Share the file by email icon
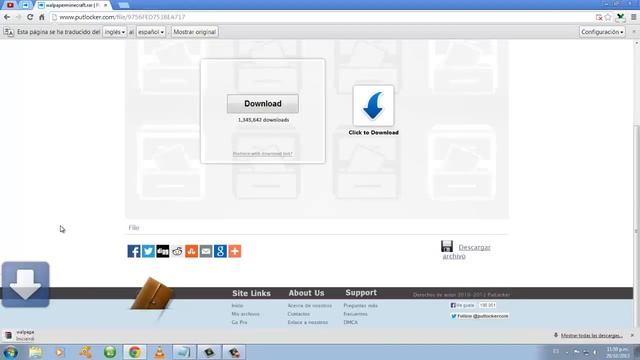Viewport: 640px width, 360px height. click(206, 251)
